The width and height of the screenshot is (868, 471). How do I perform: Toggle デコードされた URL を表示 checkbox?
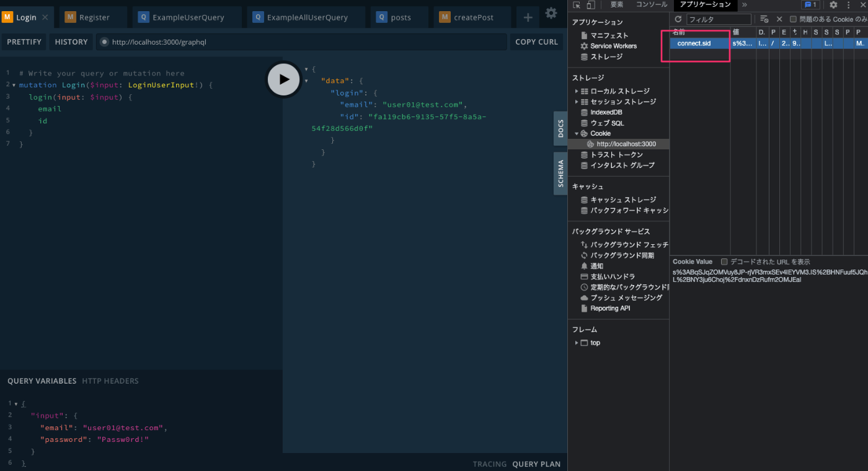click(x=724, y=262)
